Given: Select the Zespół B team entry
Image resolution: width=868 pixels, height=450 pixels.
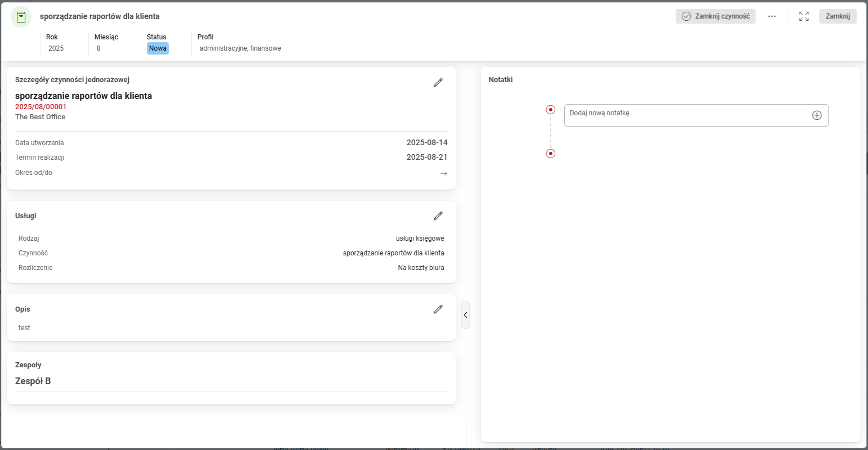Looking at the screenshot, I should (x=33, y=381).
